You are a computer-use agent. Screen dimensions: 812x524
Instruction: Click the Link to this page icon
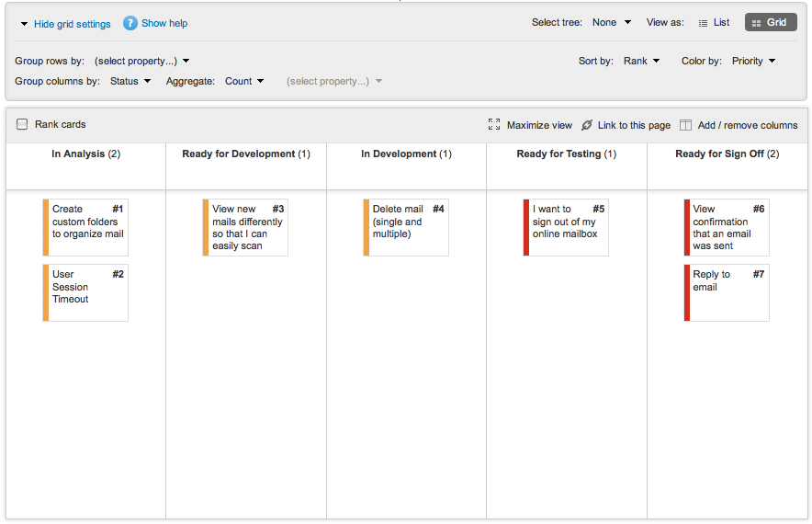point(587,125)
